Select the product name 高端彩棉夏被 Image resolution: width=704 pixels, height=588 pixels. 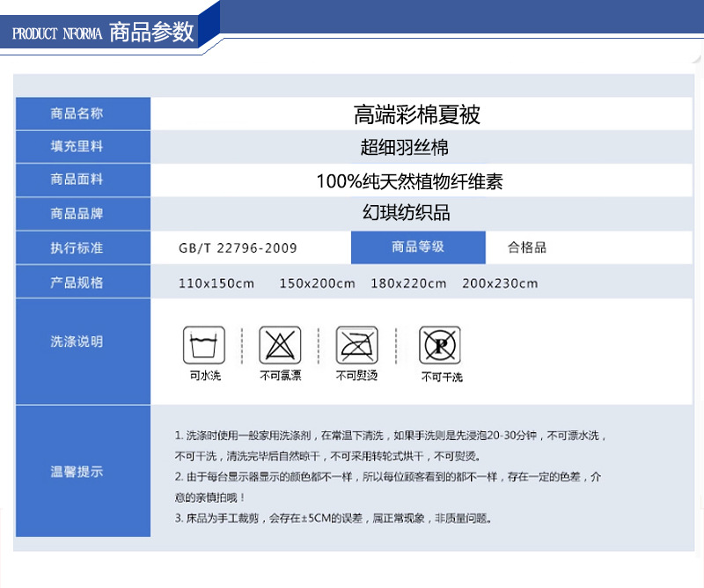[417, 114]
